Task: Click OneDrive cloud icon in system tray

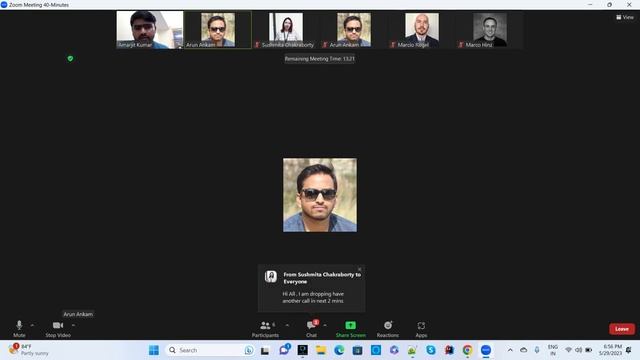Action: pyautogui.click(x=523, y=350)
